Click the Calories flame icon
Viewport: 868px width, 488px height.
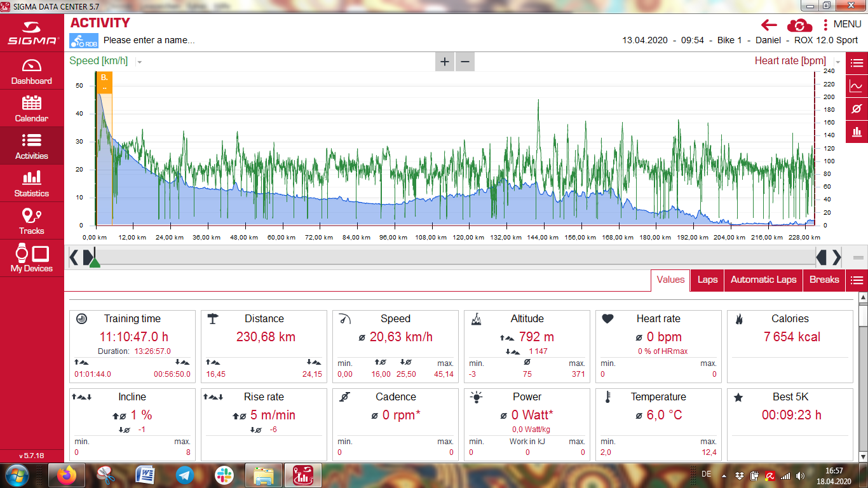point(738,319)
